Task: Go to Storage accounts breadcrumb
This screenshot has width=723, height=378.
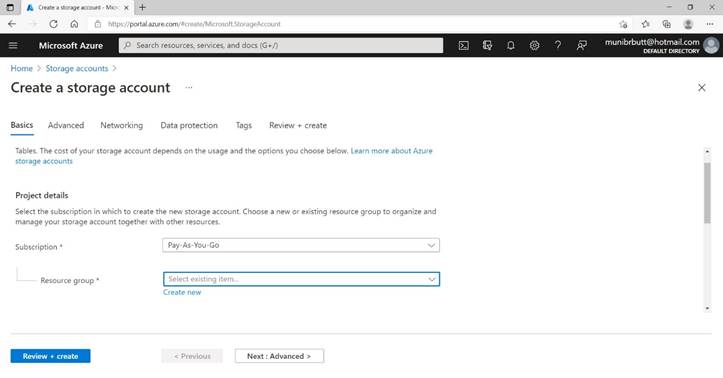Action: pyautogui.click(x=77, y=68)
